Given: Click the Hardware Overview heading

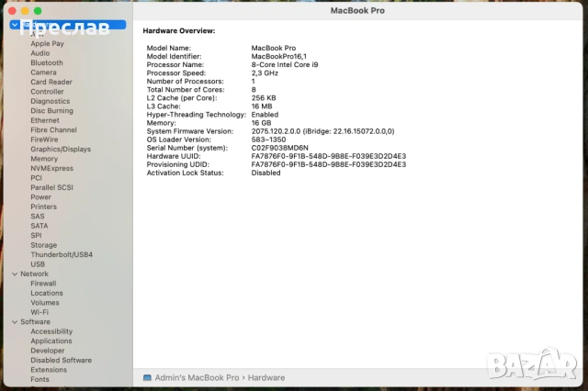Looking at the screenshot, I should tap(179, 31).
